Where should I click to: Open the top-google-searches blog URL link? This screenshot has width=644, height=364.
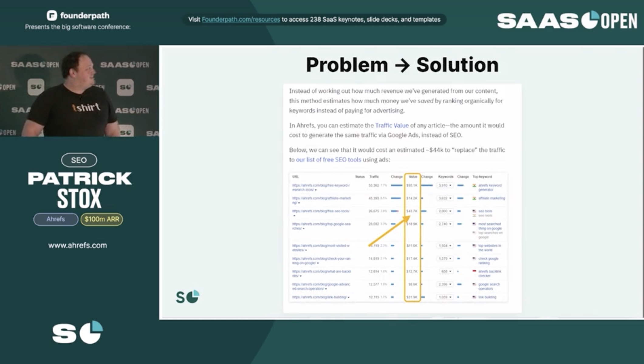(321, 226)
